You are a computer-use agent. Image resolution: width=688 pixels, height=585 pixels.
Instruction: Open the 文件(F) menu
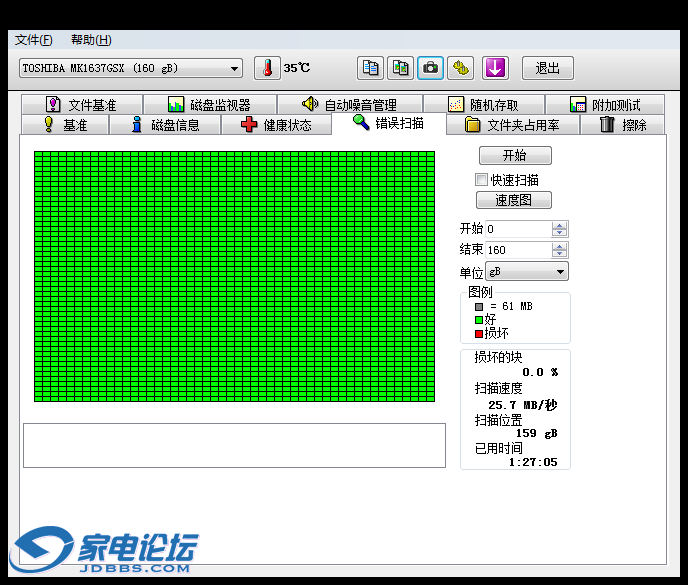33,40
